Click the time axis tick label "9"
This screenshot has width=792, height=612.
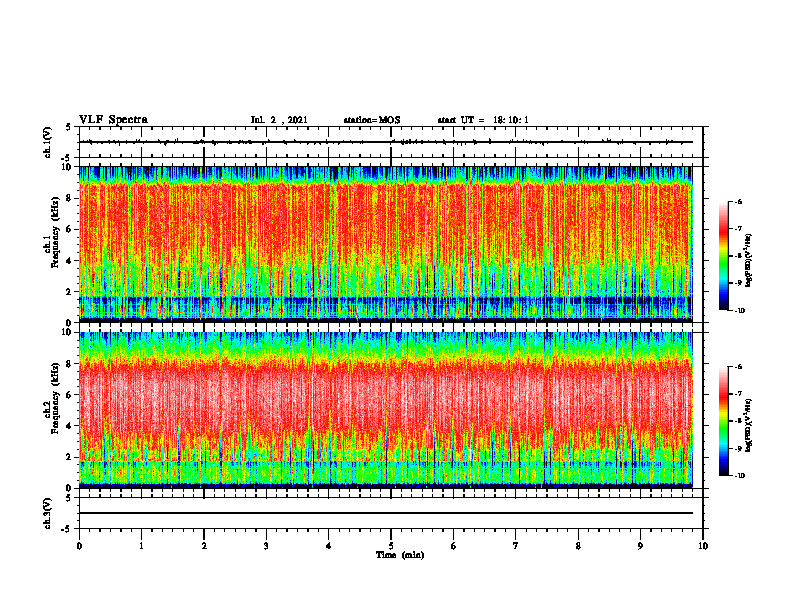640,546
